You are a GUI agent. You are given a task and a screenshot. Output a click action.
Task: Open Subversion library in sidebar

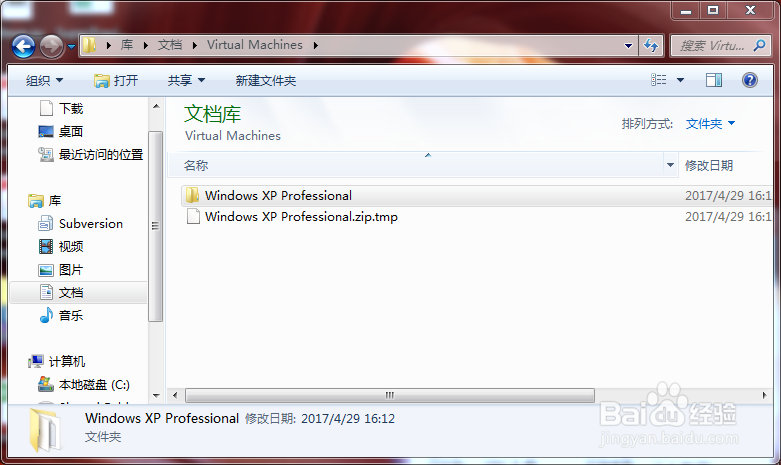pyautogui.click(x=91, y=224)
